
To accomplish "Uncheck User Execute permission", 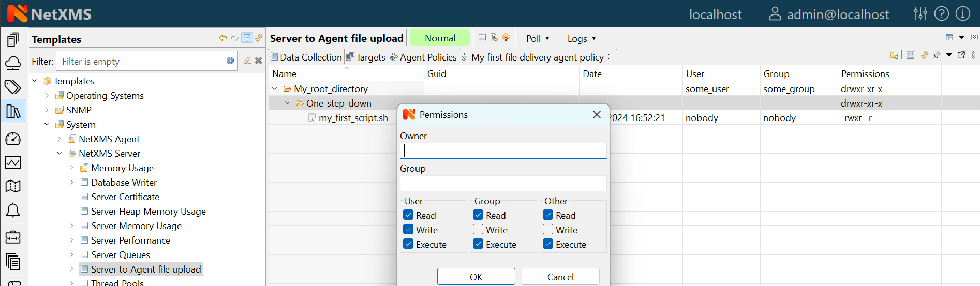I will [408, 244].
